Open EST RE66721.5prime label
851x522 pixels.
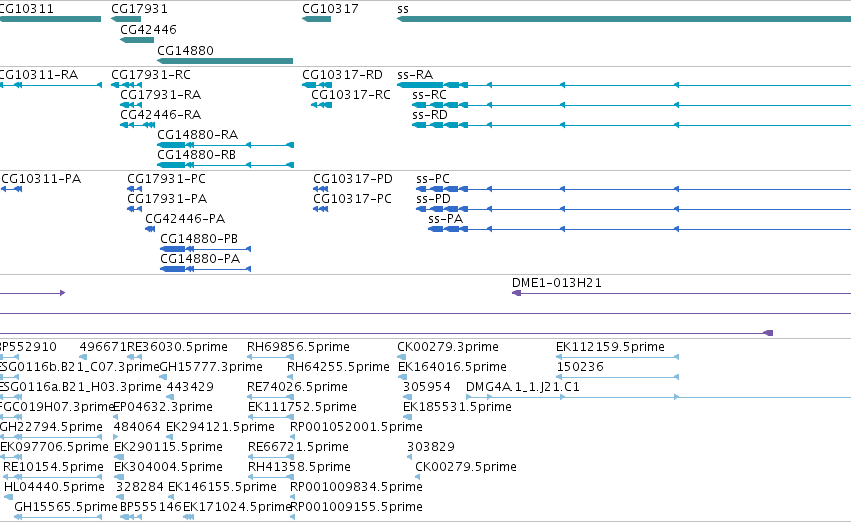[298, 447]
